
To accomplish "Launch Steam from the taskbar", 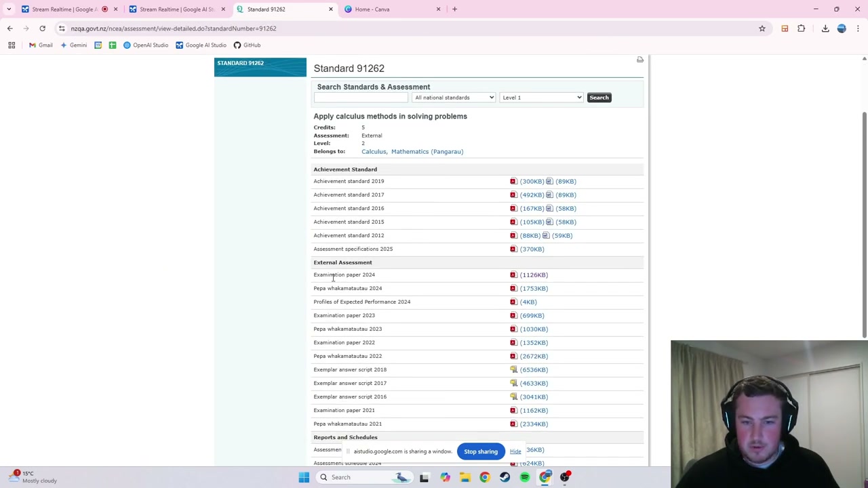I will pyautogui.click(x=505, y=477).
